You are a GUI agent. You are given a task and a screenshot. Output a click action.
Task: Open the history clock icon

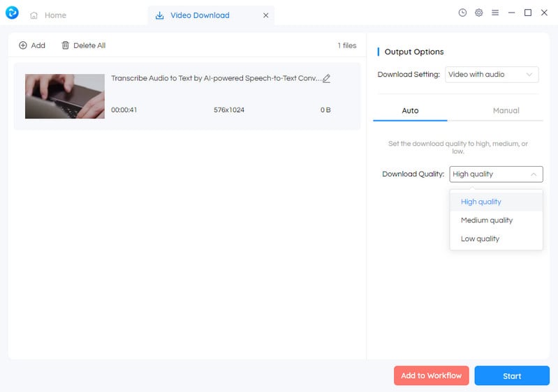[462, 13]
